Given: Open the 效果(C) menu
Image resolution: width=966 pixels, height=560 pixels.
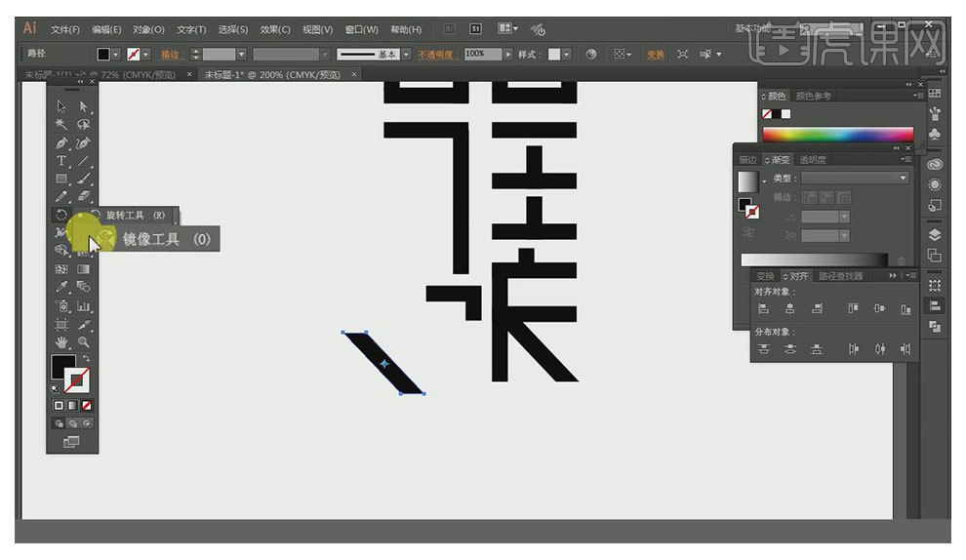Looking at the screenshot, I should pyautogui.click(x=276, y=29).
